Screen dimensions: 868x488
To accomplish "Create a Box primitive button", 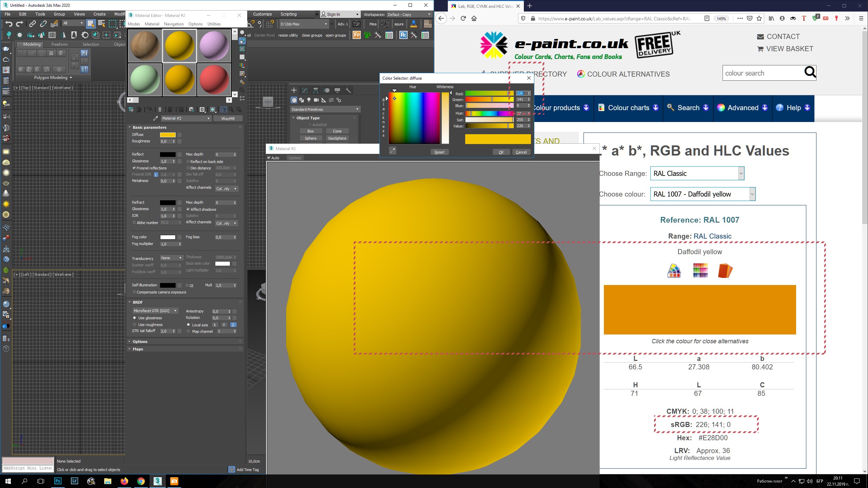I will click(311, 131).
